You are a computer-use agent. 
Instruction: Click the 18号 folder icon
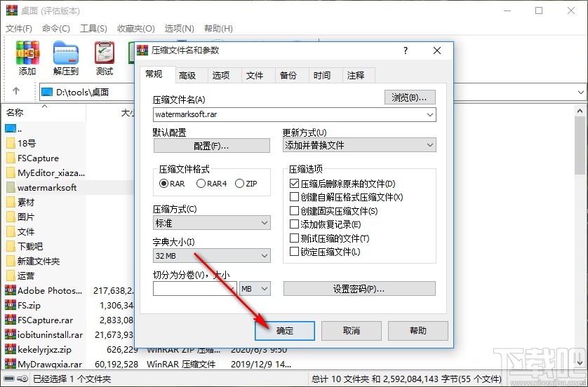pyautogui.click(x=11, y=143)
